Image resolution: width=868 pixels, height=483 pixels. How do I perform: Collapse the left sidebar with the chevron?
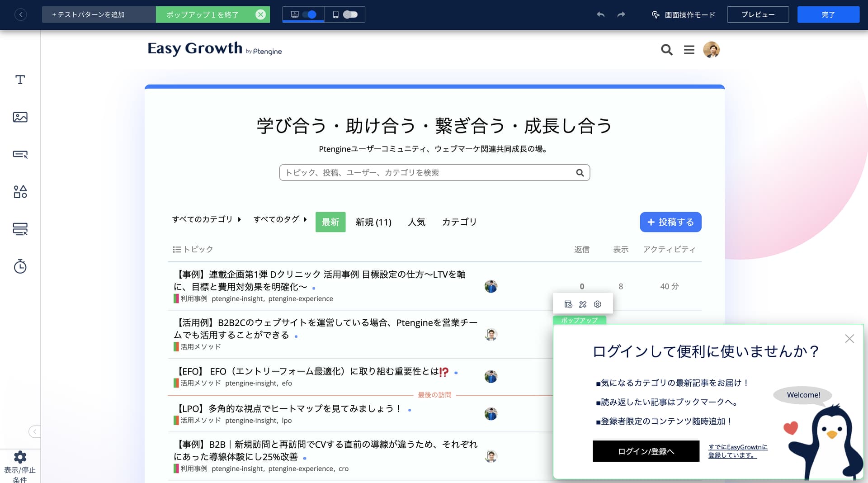[x=35, y=431]
